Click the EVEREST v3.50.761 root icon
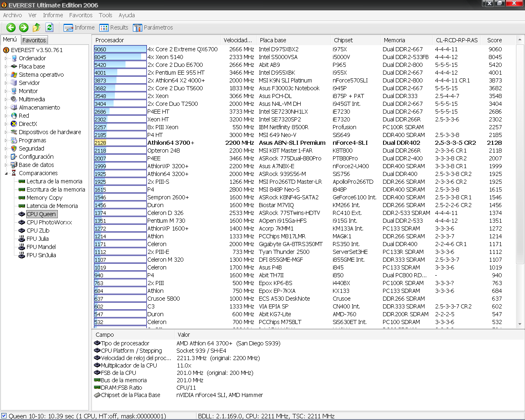525x420 pixels. pyautogui.click(x=6, y=50)
